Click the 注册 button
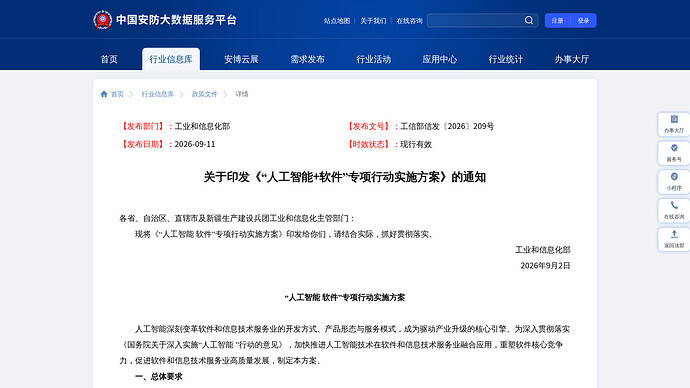The height and width of the screenshot is (388, 690). tap(558, 21)
